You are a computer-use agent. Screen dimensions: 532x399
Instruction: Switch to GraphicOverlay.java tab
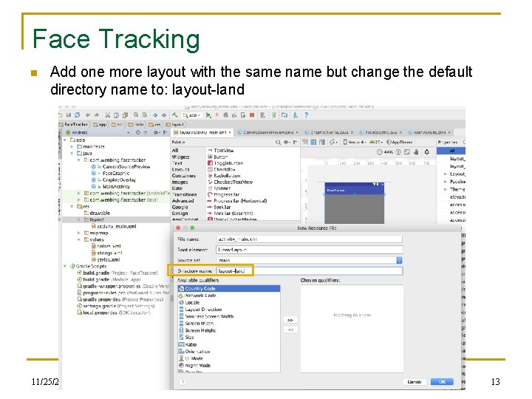tap(329, 132)
